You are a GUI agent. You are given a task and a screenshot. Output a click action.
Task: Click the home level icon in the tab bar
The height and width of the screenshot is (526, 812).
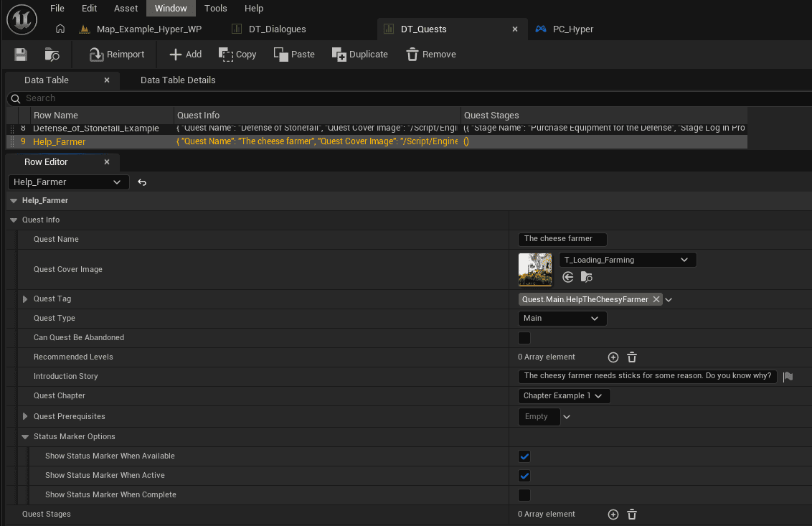click(60, 29)
